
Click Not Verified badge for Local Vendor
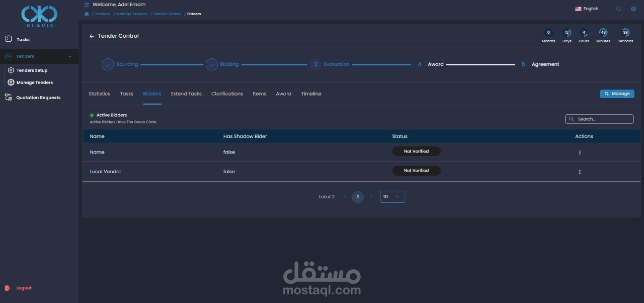tap(417, 171)
